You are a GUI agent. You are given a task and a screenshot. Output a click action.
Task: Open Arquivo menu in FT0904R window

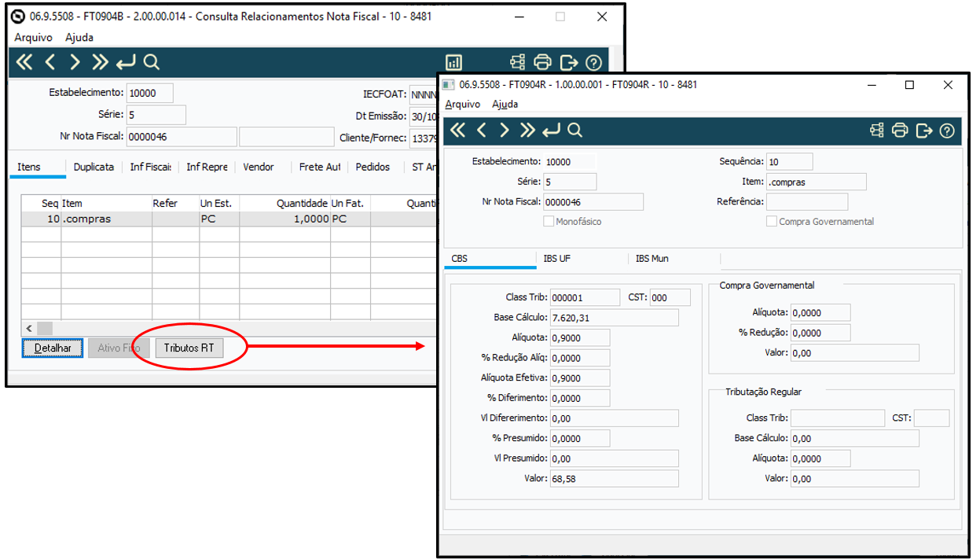[463, 104]
